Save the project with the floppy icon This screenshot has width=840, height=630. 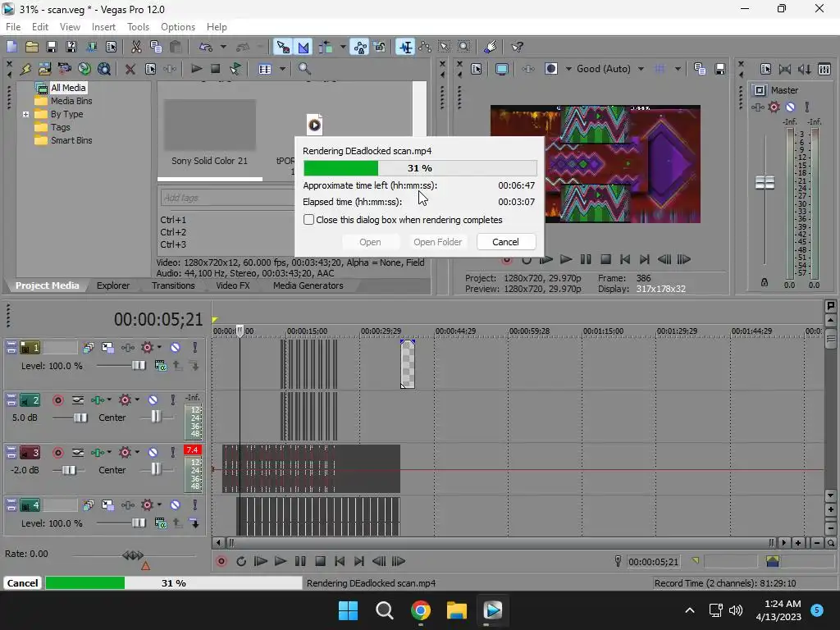[x=52, y=47]
